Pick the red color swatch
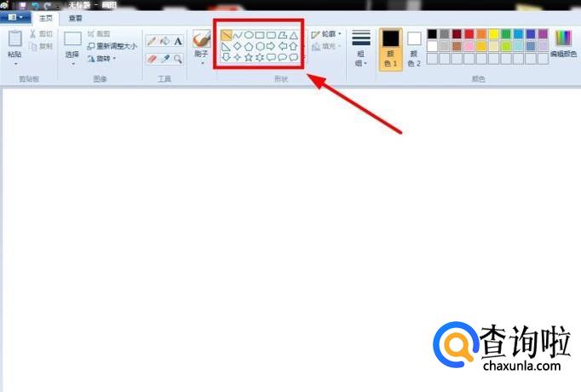This screenshot has height=392, width=581. 469,34
